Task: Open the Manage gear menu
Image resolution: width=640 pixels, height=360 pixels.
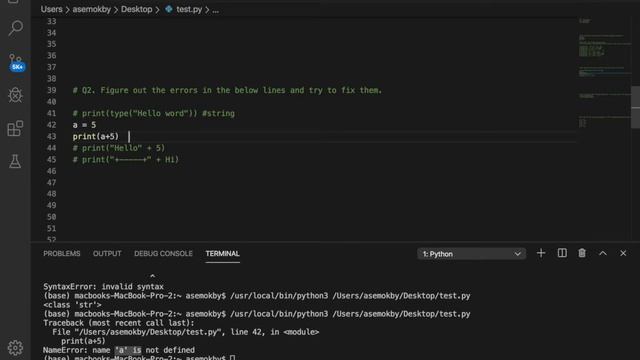Action: tap(16, 348)
